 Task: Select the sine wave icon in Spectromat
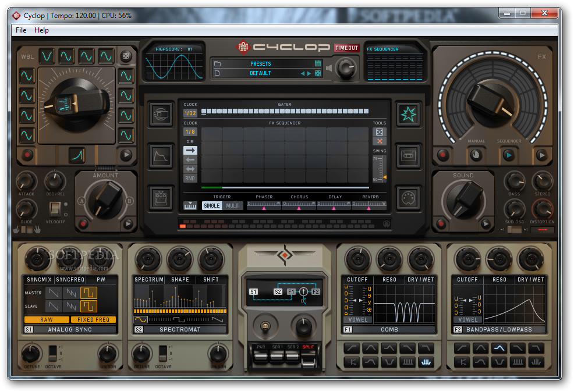click(x=141, y=320)
